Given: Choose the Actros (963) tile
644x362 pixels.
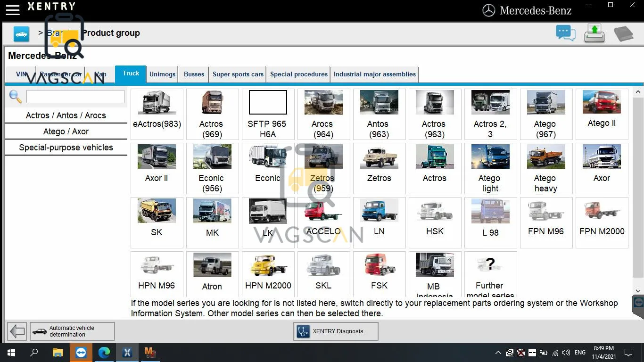Looking at the screenshot, I should click(435, 114).
